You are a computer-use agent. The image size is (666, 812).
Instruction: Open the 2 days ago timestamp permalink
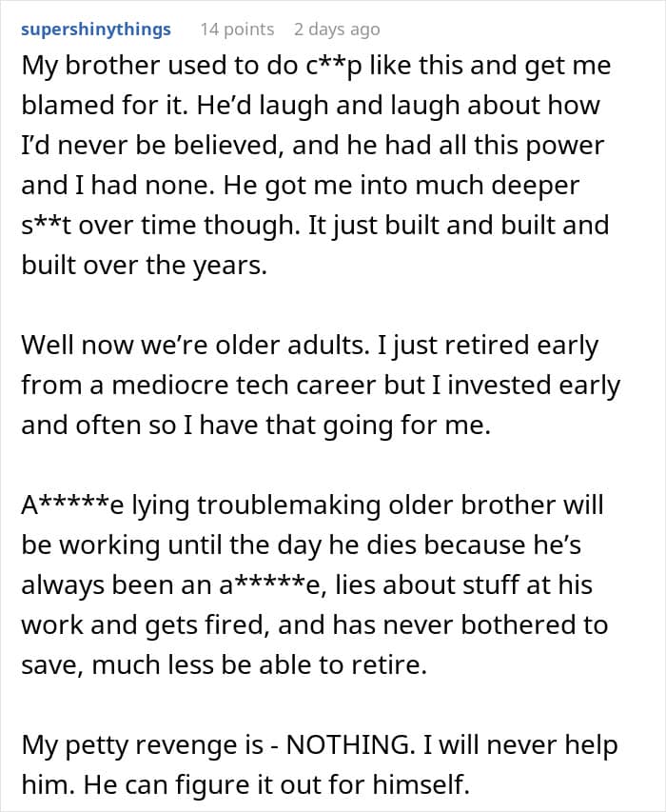coord(337,30)
